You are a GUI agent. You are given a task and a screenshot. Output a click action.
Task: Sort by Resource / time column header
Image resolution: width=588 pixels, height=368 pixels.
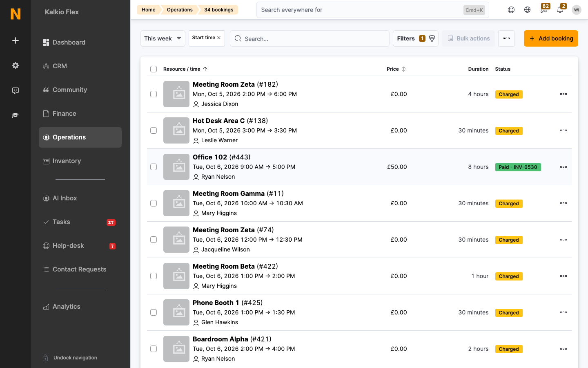(x=185, y=69)
